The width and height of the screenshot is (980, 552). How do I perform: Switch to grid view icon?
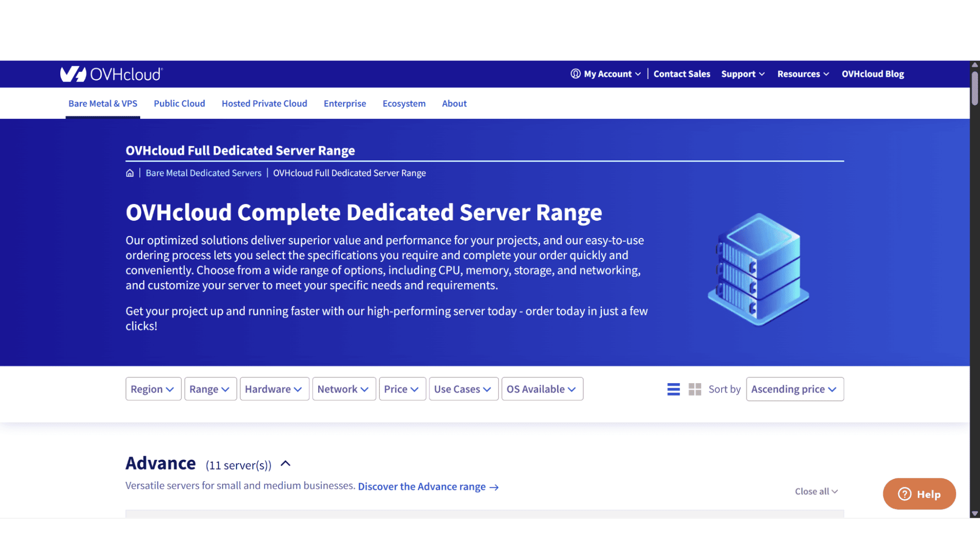pos(695,389)
